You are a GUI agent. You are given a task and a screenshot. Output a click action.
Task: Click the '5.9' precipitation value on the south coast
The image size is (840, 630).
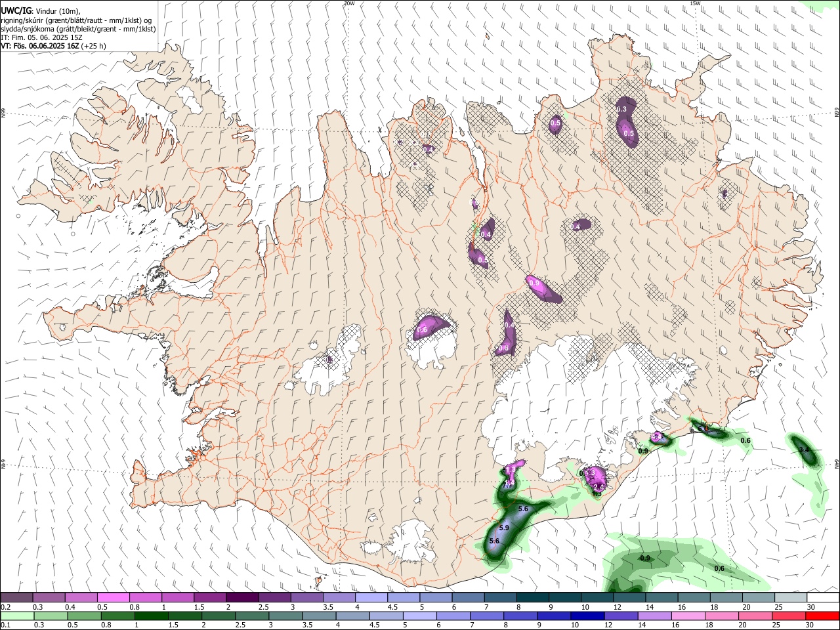tap(504, 528)
